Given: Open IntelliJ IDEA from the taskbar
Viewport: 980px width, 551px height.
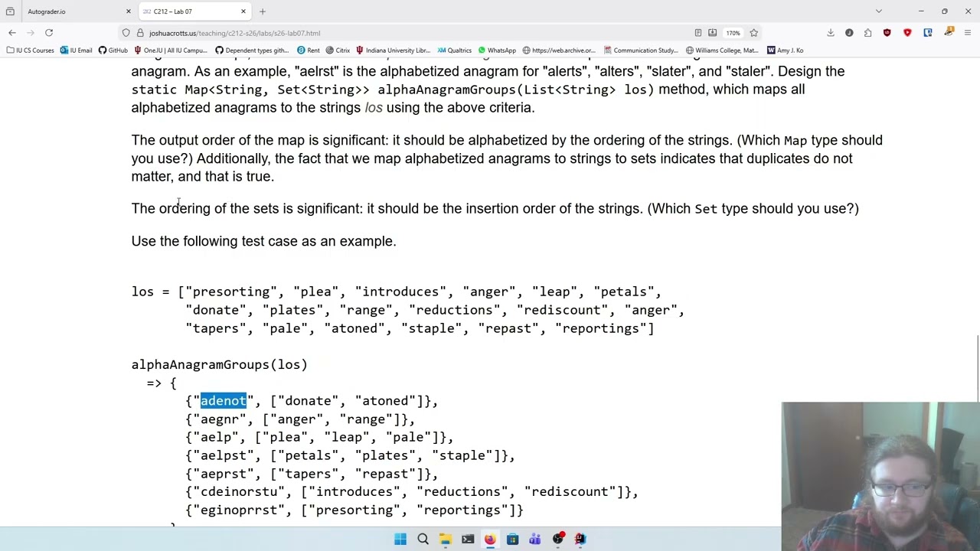Looking at the screenshot, I should [580, 540].
